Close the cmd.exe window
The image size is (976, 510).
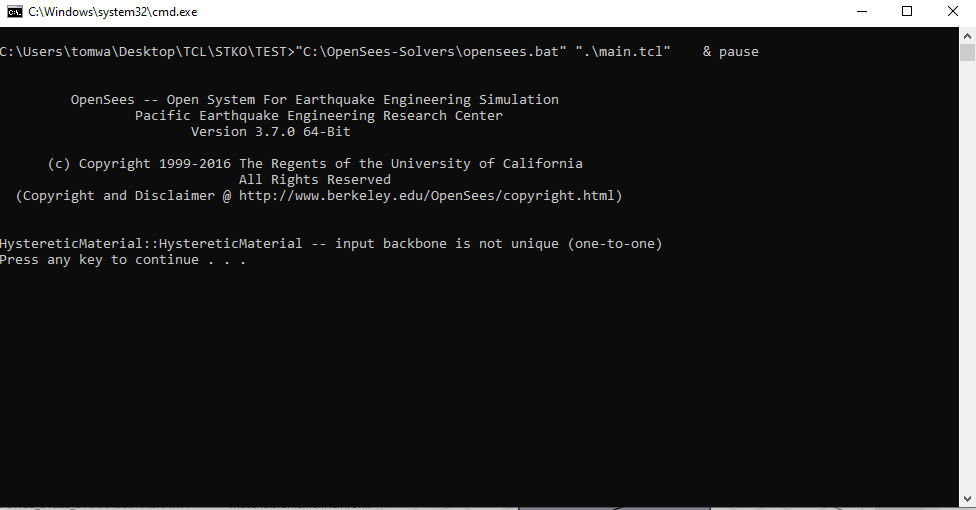click(952, 12)
